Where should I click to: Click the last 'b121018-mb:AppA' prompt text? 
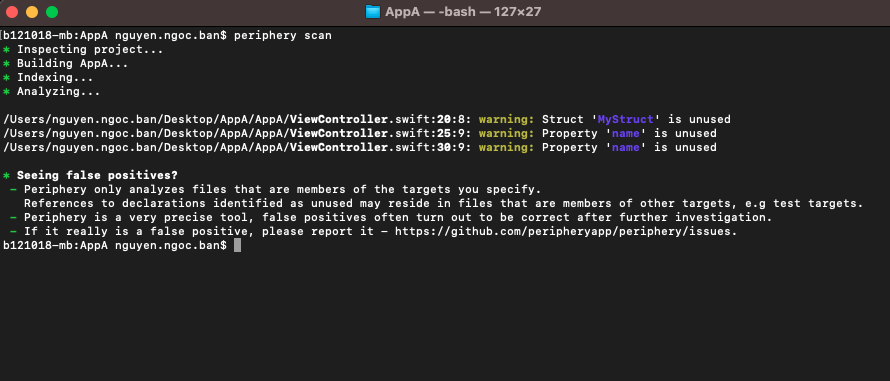pos(55,245)
